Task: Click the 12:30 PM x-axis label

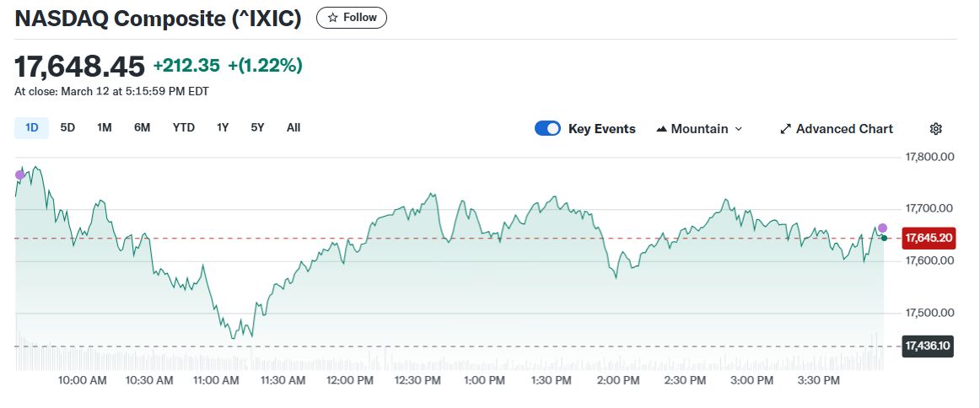Action: tap(418, 380)
